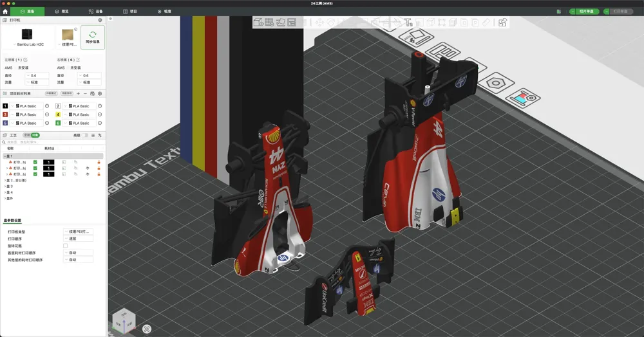644x337 pixels.
Task: Switch process scope to 全局 (Global)
Action: point(26,135)
